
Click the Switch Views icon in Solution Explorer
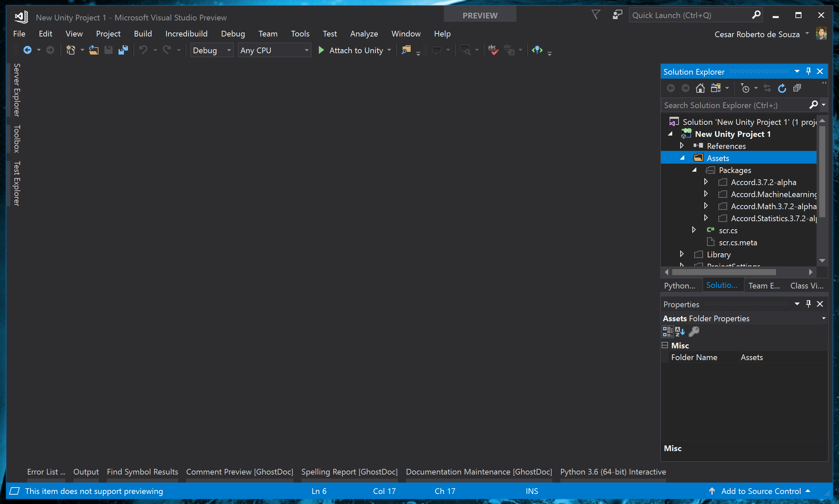pos(716,88)
